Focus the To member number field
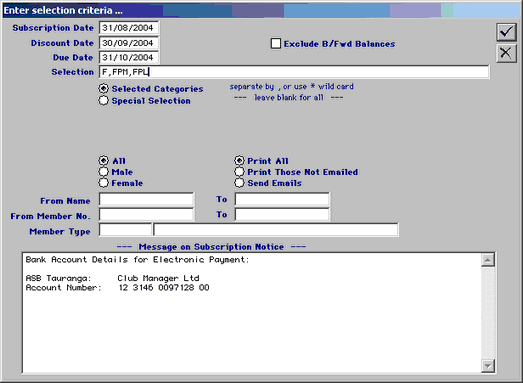This screenshot has width=523, height=383. (282, 215)
